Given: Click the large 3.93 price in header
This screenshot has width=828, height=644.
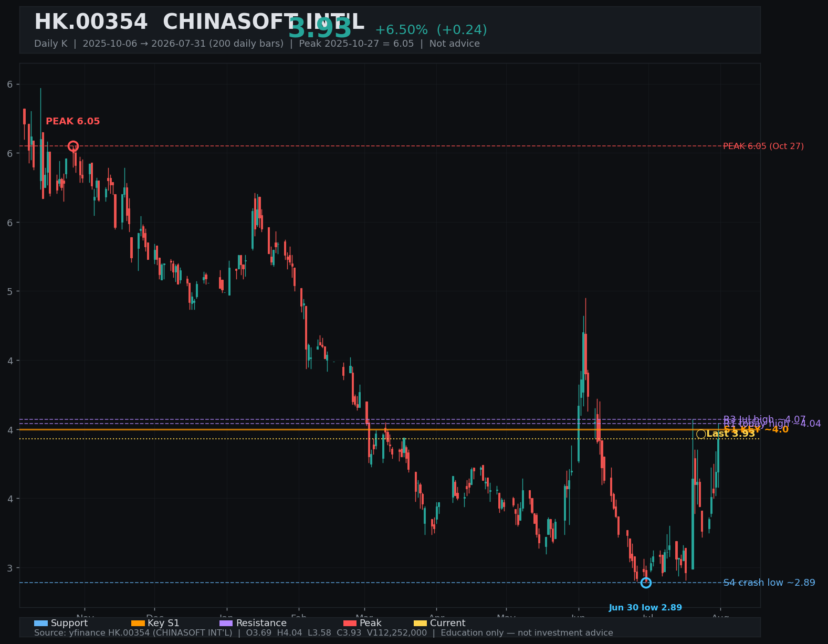Looking at the screenshot, I should [320, 28].
